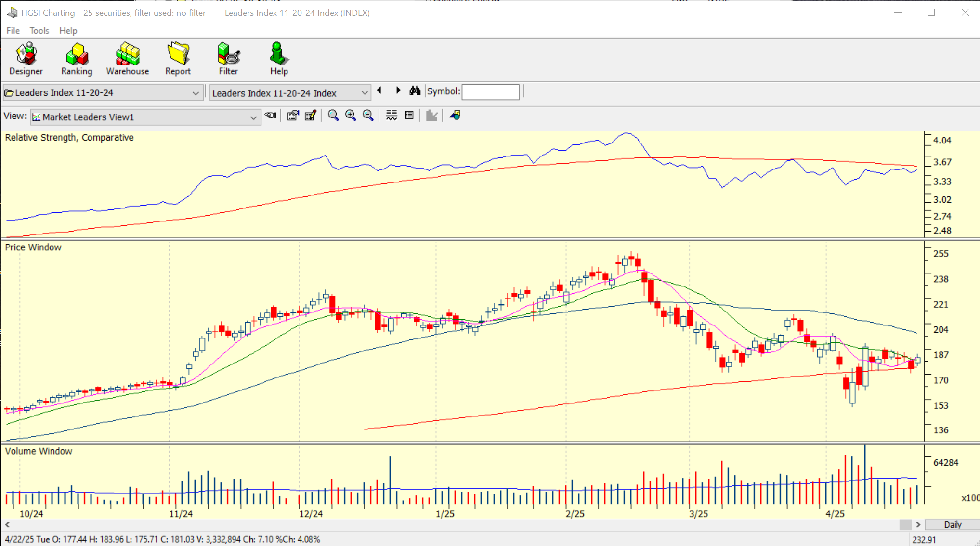The image size is (980, 546).
Task: Open the Tools menu
Action: point(39,31)
